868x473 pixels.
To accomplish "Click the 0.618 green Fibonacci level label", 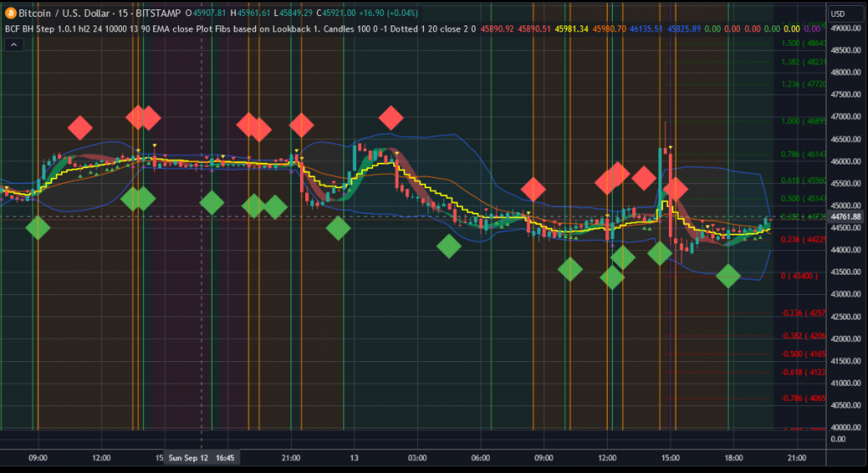I will 804,181.
